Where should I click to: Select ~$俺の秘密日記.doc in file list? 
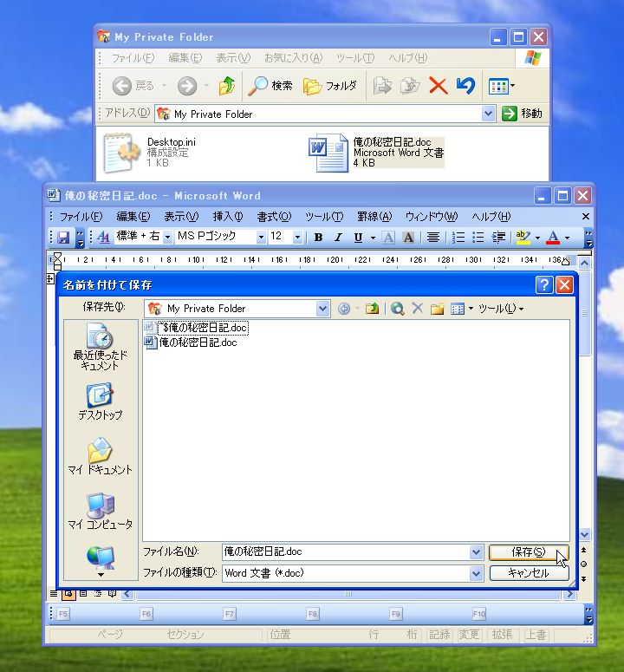[x=197, y=328]
